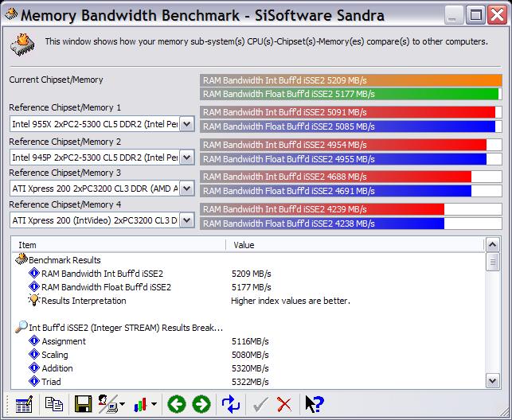
Task: Open the bar chart icon in toolbar
Action: [x=140, y=404]
